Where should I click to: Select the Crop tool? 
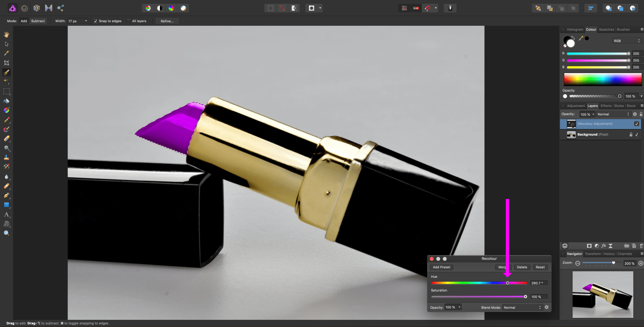tap(7, 63)
